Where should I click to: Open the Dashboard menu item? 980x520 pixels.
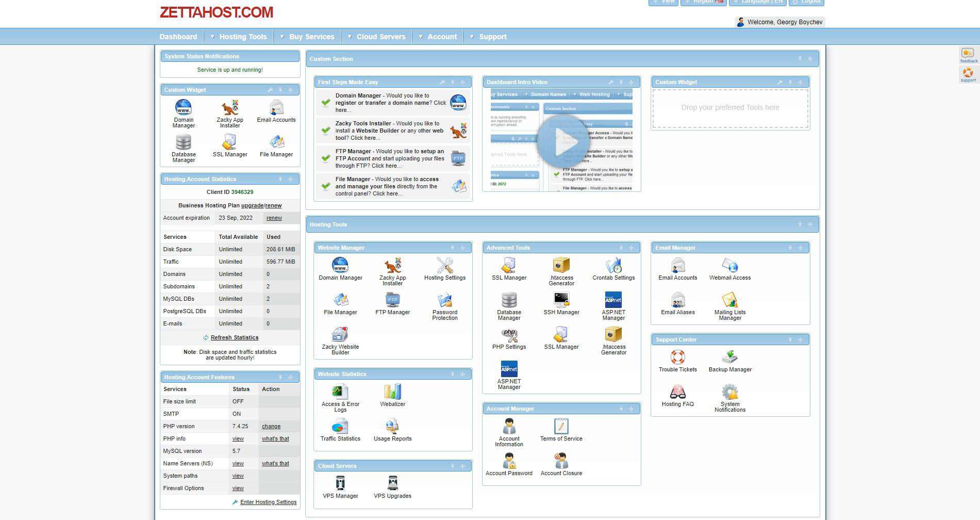[x=178, y=37]
